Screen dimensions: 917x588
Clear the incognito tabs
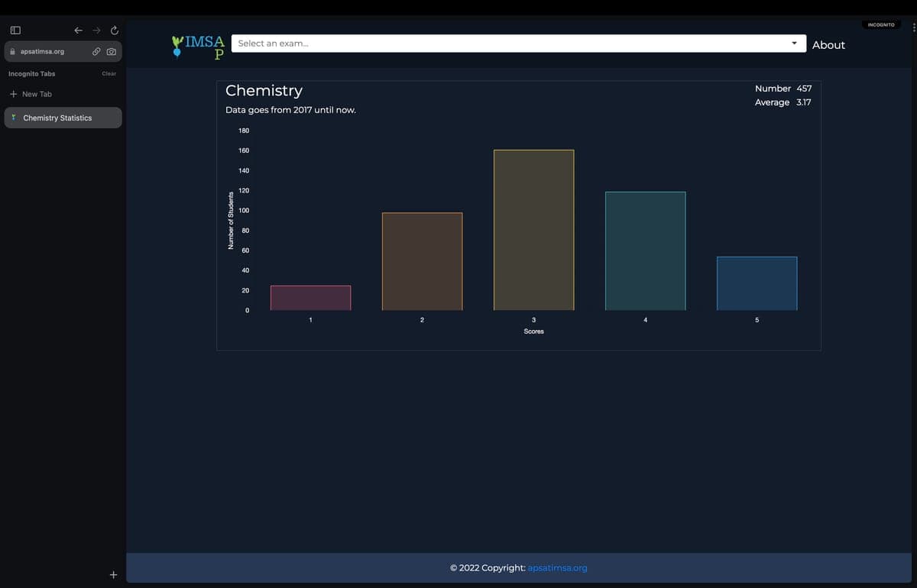point(109,74)
